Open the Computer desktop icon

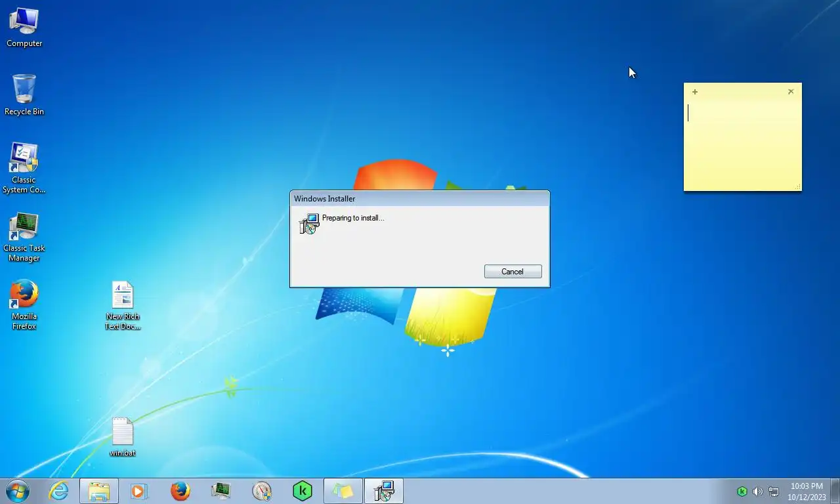[24, 28]
